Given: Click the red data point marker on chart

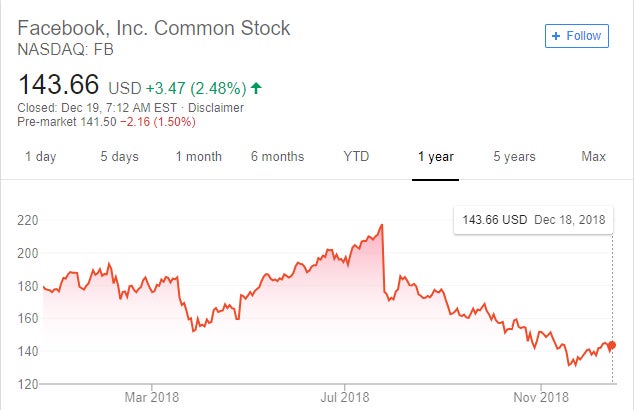Looking at the screenshot, I should (612, 345).
